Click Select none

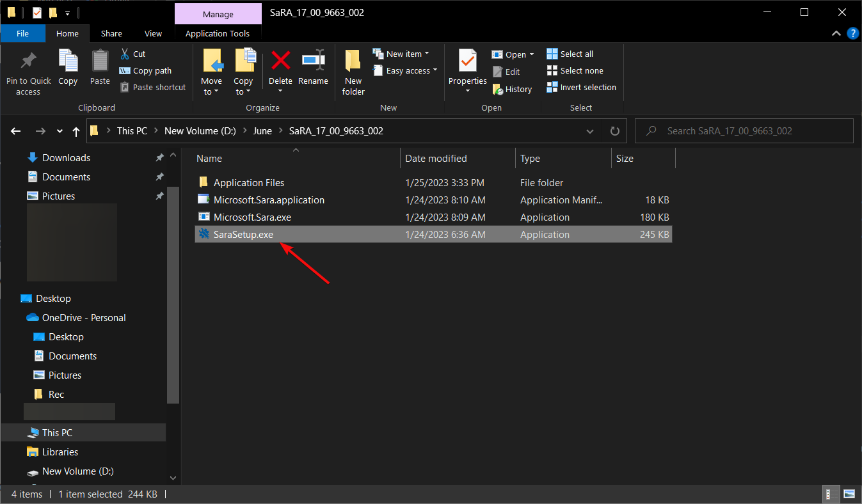(x=575, y=71)
